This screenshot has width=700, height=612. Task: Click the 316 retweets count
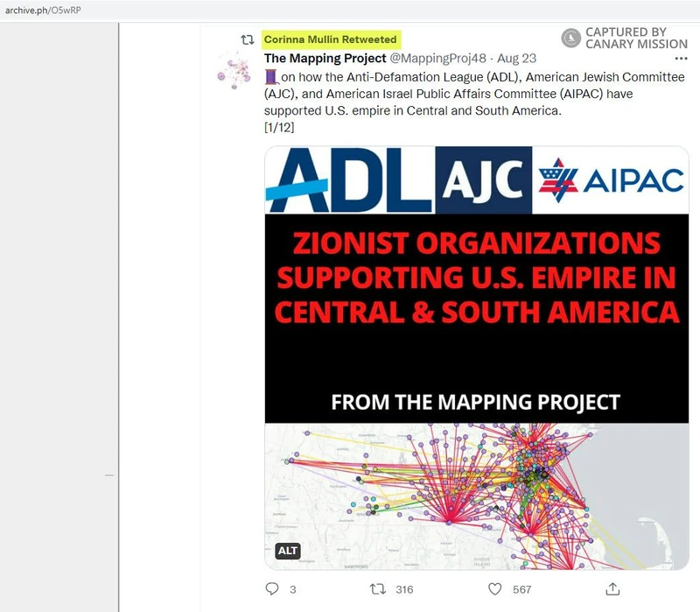(404, 589)
